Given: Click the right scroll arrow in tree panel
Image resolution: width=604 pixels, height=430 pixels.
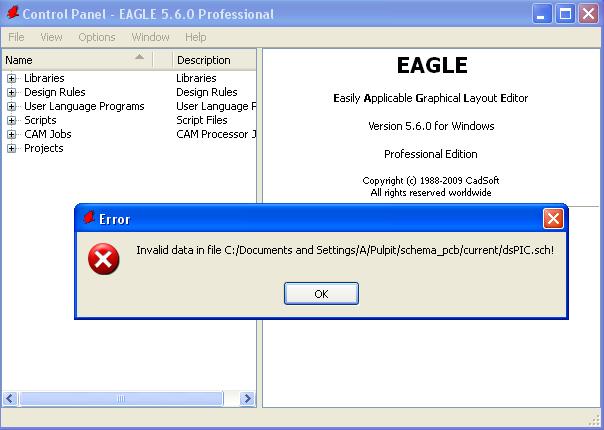Looking at the screenshot, I should pyautogui.click(x=247, y=398).
